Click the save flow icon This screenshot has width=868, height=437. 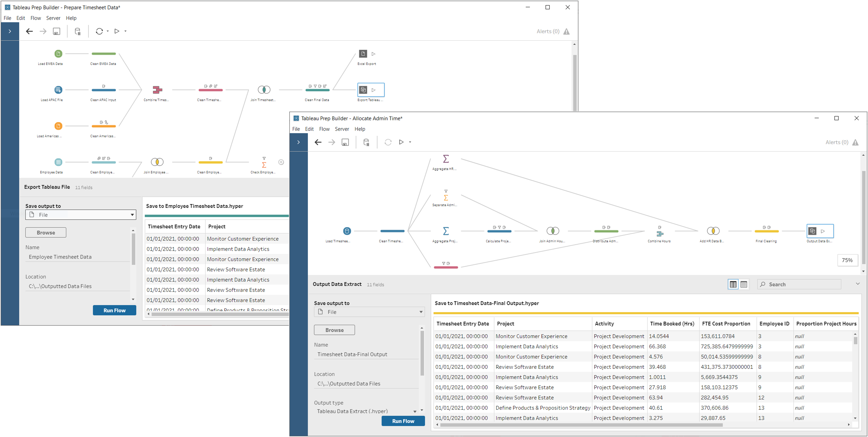(x=345, y=142)
